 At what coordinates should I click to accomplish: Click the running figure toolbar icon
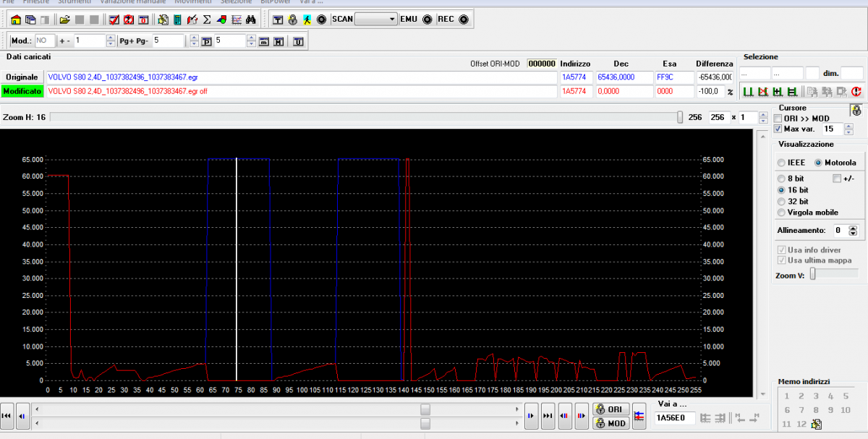click(x=307, y=20)
